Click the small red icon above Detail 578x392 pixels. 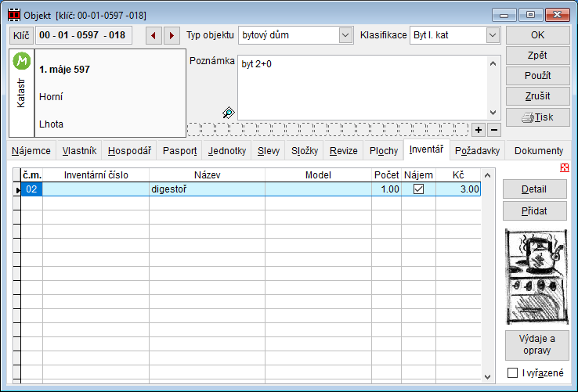click(565, 167)
